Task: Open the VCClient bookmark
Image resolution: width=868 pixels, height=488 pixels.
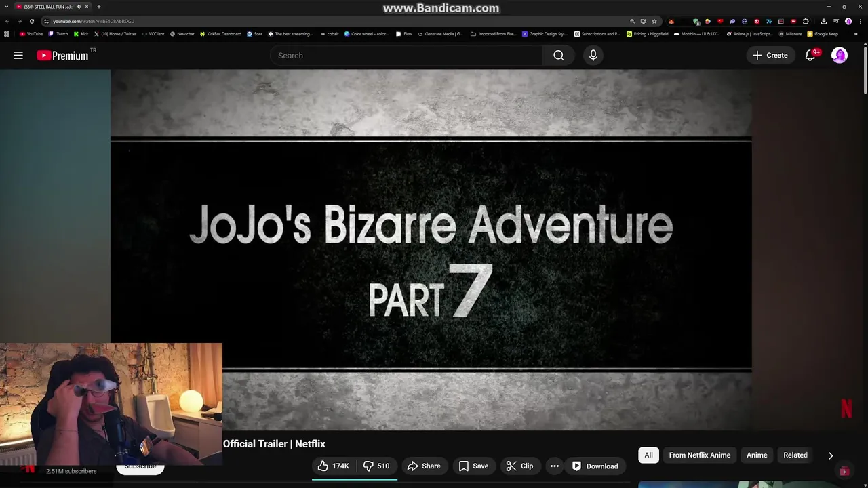Action: point(153,33)
